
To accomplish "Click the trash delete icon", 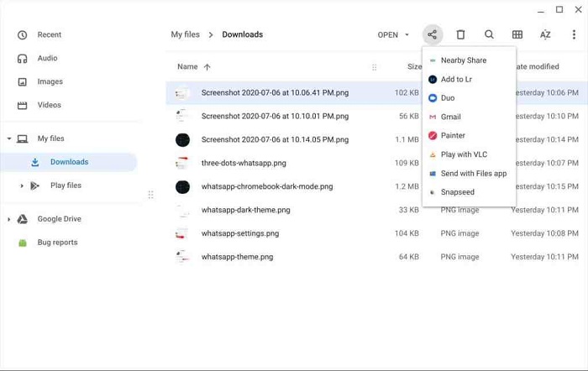I will click(x=460, y=34).
